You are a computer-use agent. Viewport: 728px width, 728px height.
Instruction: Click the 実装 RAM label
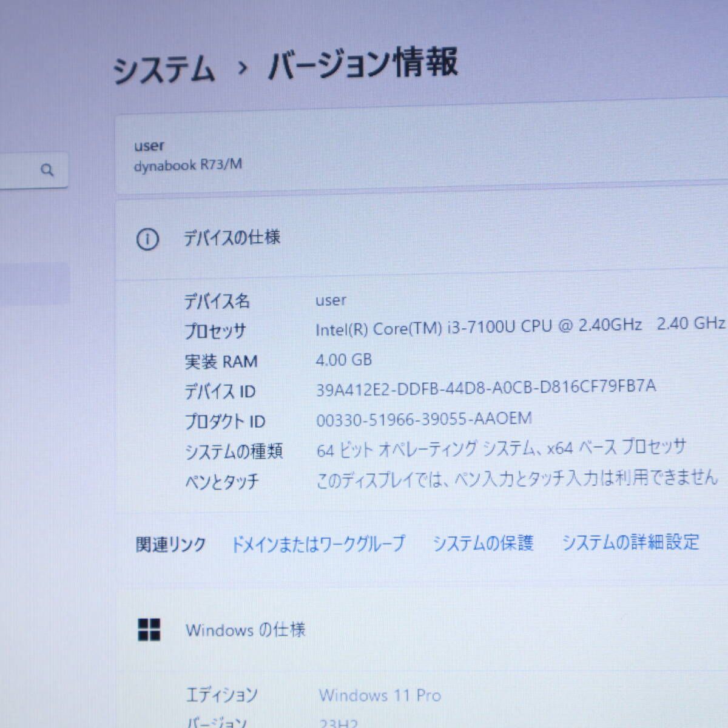[221, 362]
